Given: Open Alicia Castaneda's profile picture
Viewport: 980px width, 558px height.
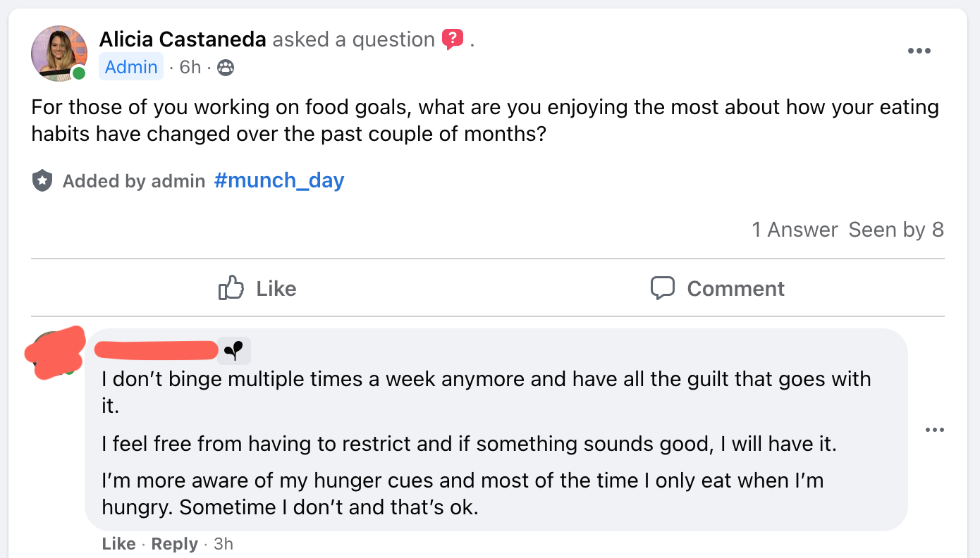Looking at the screenshot, I should coord(59,54).
